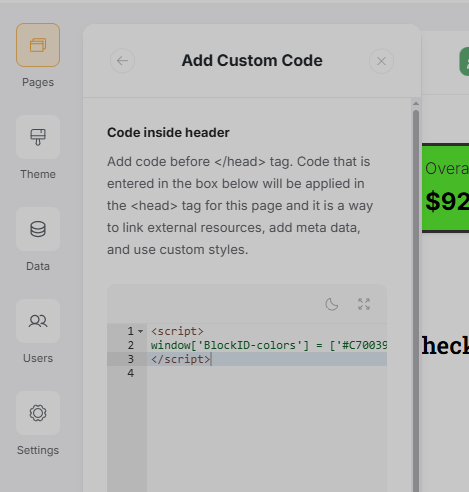The width and height of the screenshot is (469, 492).
Task: Click the Theme label in the sidebar
Action: 38,174
